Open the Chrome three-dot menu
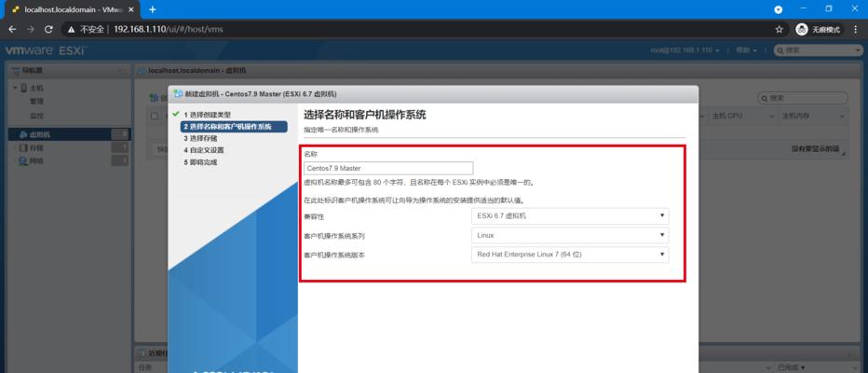 pos(856,30)
